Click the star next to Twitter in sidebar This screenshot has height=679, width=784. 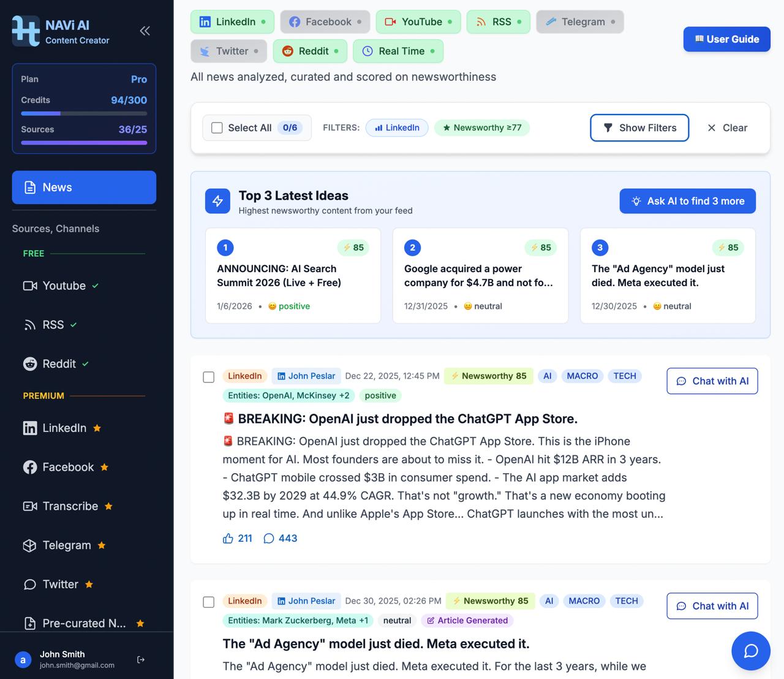(x=89, y=584)
